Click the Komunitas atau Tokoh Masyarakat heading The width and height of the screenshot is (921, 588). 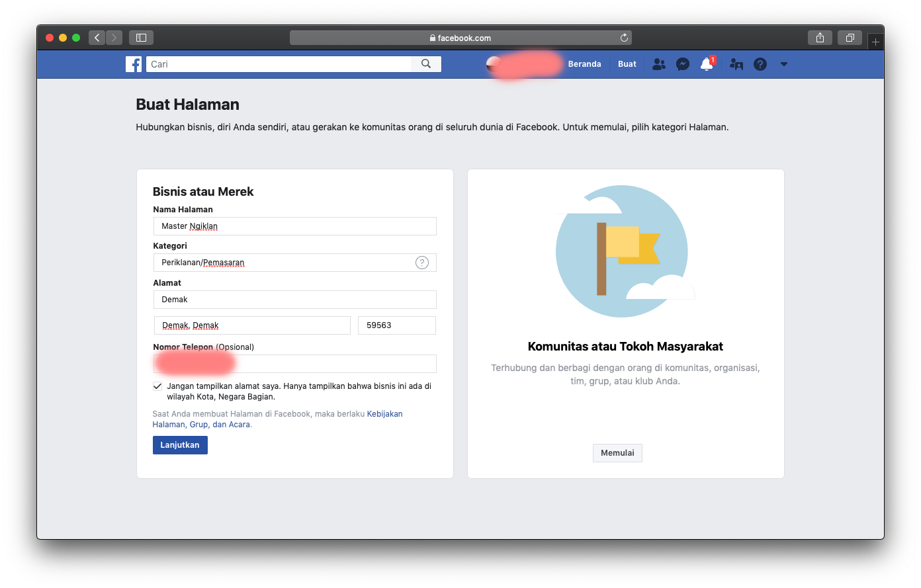click(x=625, y=347)
